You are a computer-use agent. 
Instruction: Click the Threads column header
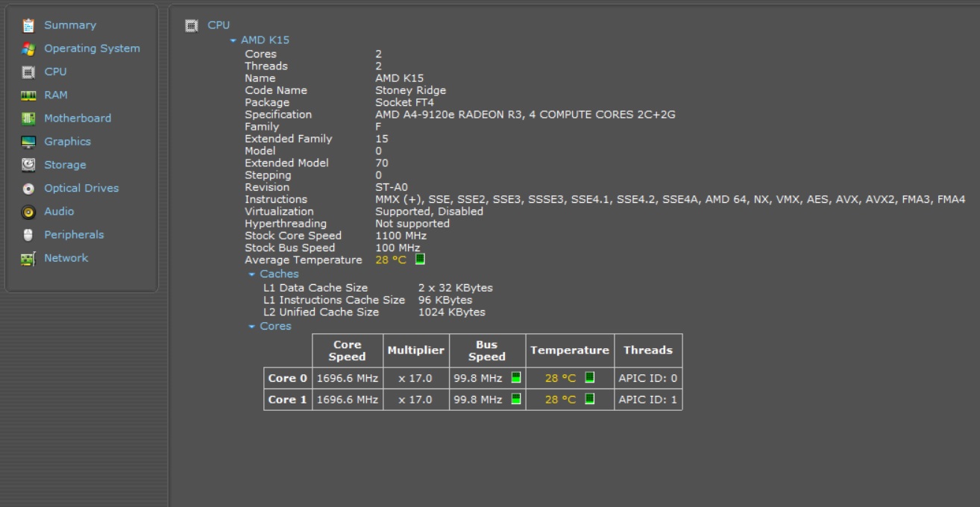coord(648,350)
